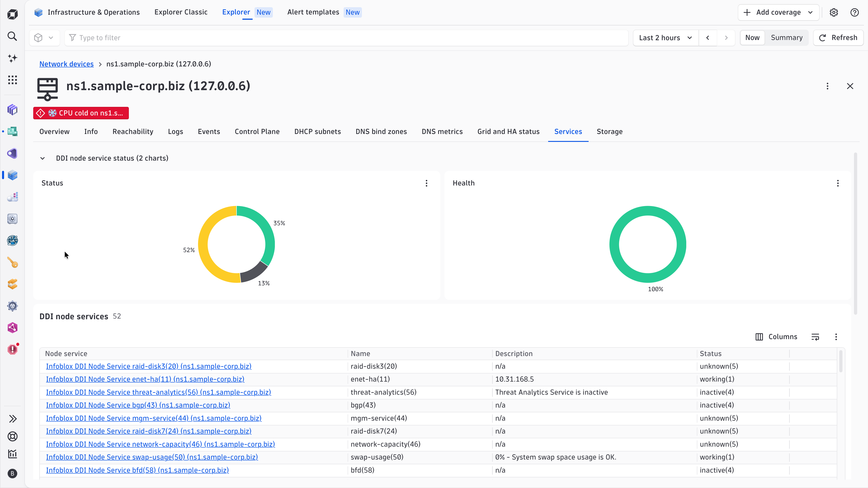Focus the Type to filter field
The image size is (868, 488).
coord(346,38)
